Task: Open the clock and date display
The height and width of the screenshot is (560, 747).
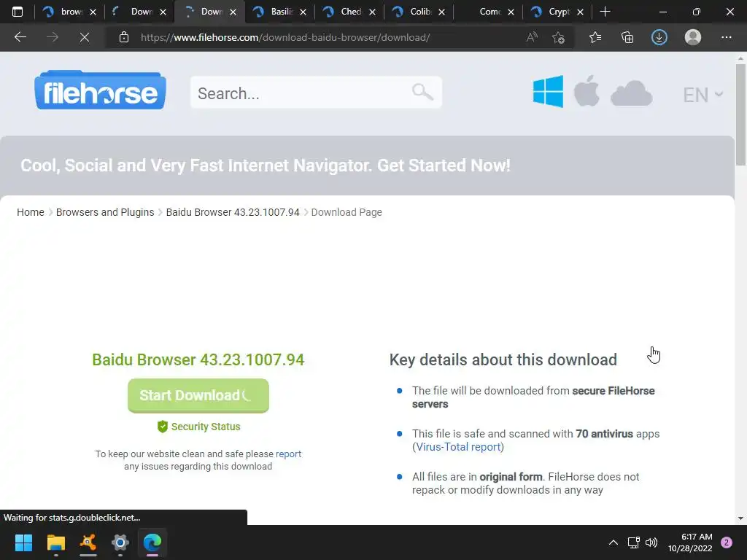Action: (x=690, y=542)
